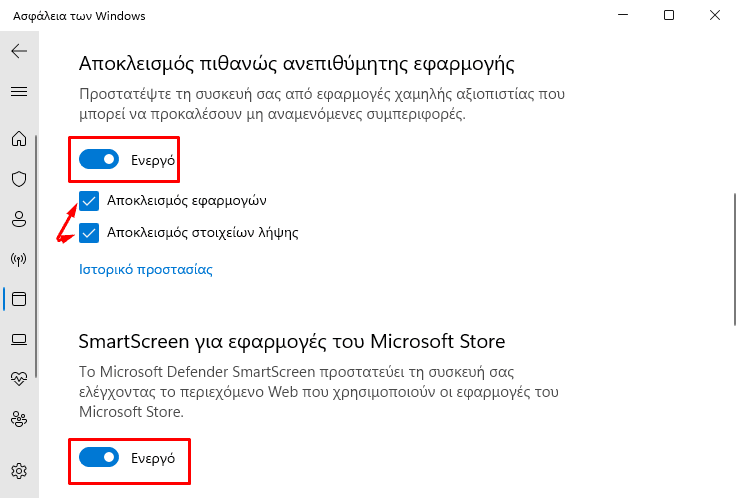
Task: Open Device performance & health heart icon
Action: click(x=19, y=378)
